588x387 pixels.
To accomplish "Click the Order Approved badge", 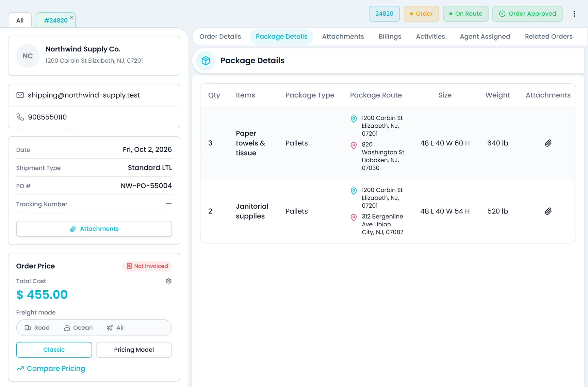I will pyautogui.click(x=527, y=14).
